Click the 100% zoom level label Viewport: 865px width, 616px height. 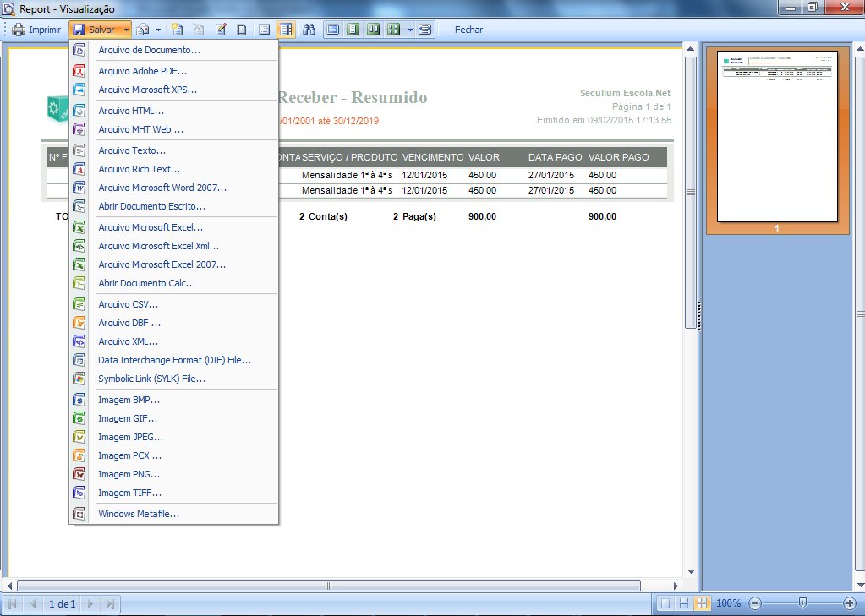728,603
